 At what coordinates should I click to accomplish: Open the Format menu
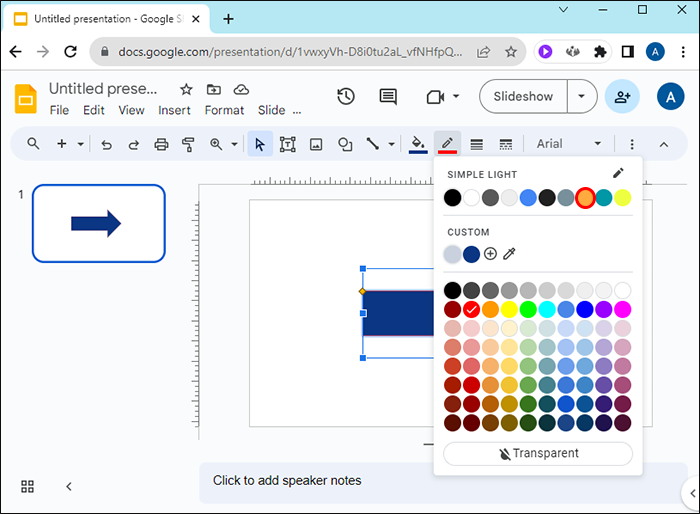coord(224,110)
